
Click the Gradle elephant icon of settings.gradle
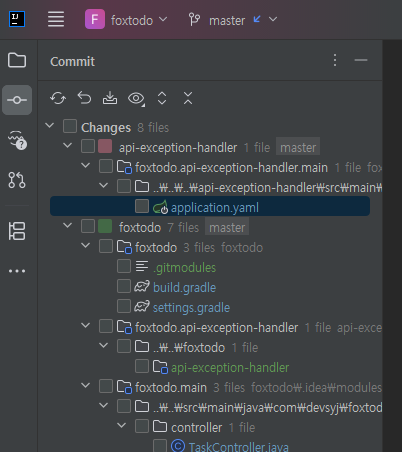pyautogui.click(x=142, y=307)
